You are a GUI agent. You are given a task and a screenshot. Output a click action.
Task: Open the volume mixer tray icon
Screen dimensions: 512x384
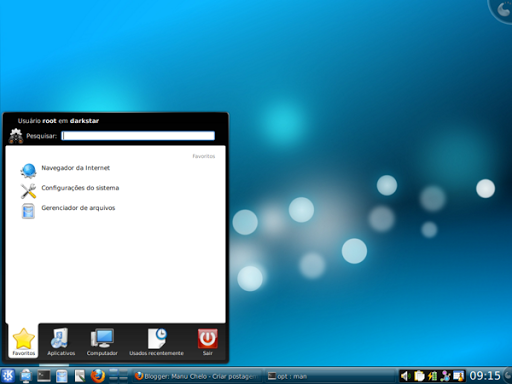[x=405, y=376]
